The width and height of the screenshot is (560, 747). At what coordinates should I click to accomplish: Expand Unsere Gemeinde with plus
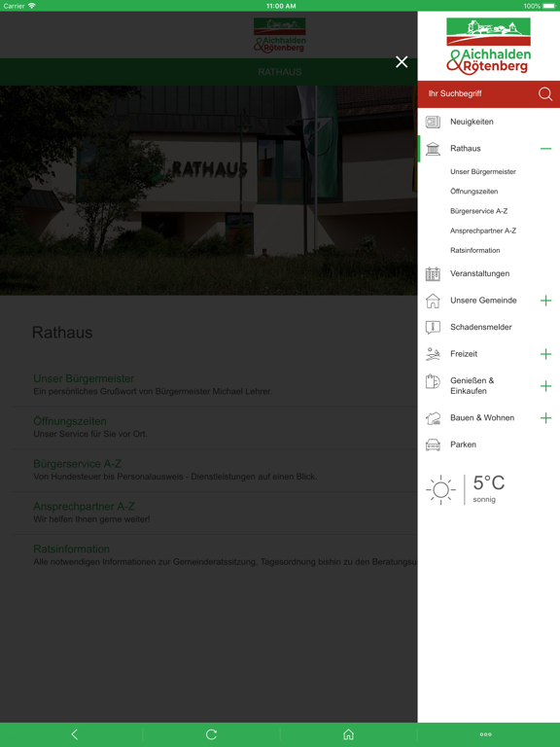click(545, 301)
